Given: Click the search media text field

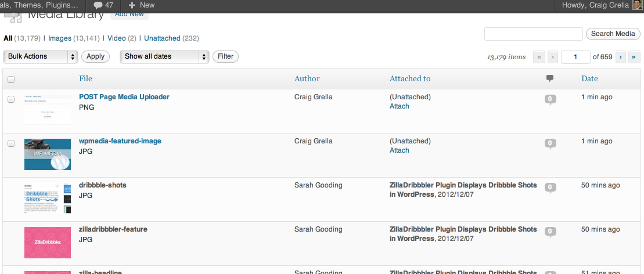Looking at the screenshot, I should (x=534, y=34).
